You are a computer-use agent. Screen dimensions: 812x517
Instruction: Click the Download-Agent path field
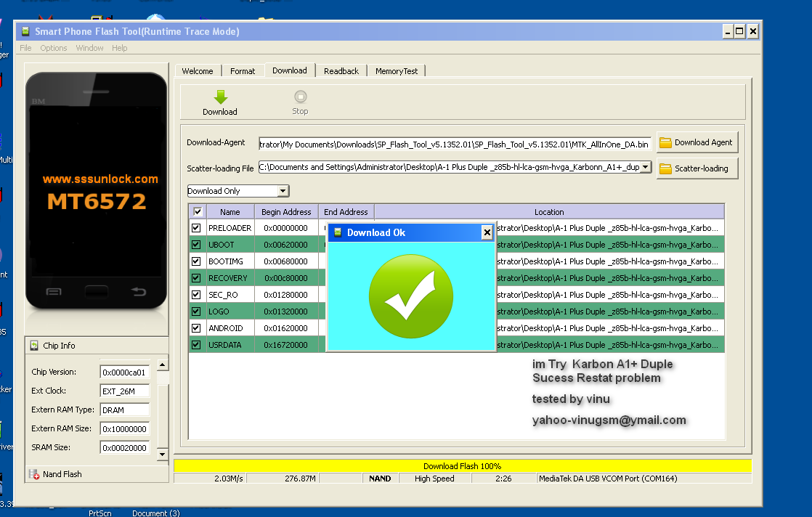(x=454, y=144)
